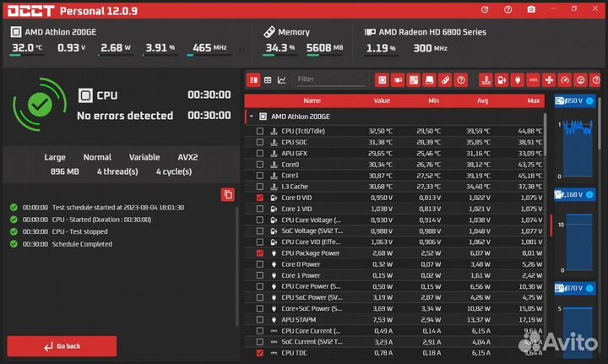Click the CPU temperature 32.0 °C gauge
This screenshot has width=608, height=364.
click(x=27, y=48)
